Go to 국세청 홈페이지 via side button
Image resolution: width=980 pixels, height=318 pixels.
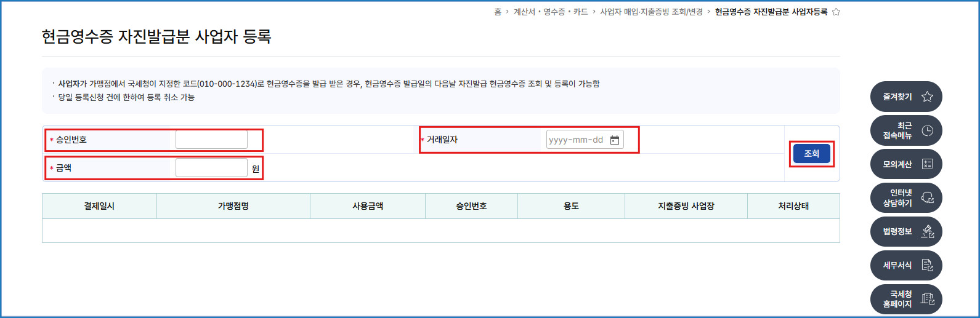point(906,299)
